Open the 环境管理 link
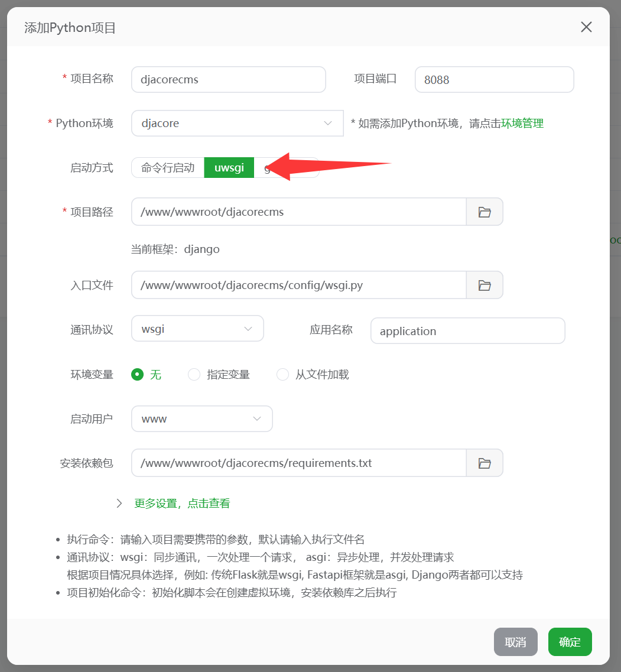This screenshot has width=621, height=672. click(522, 124)
